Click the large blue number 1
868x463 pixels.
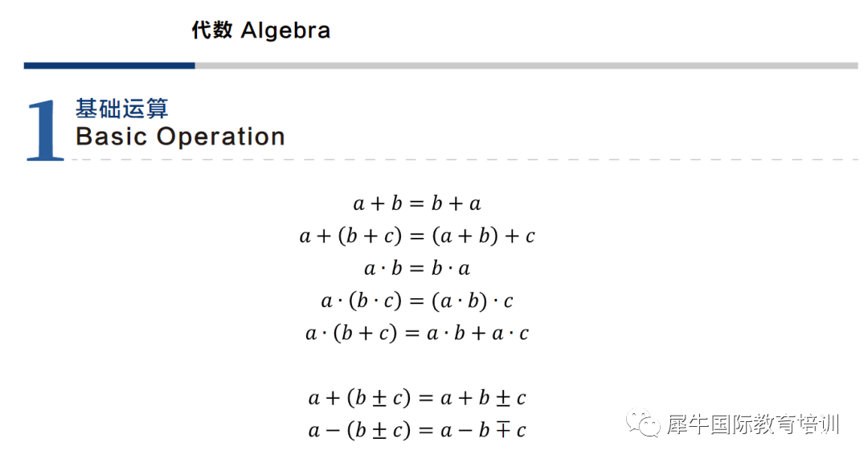pos(44,131)
